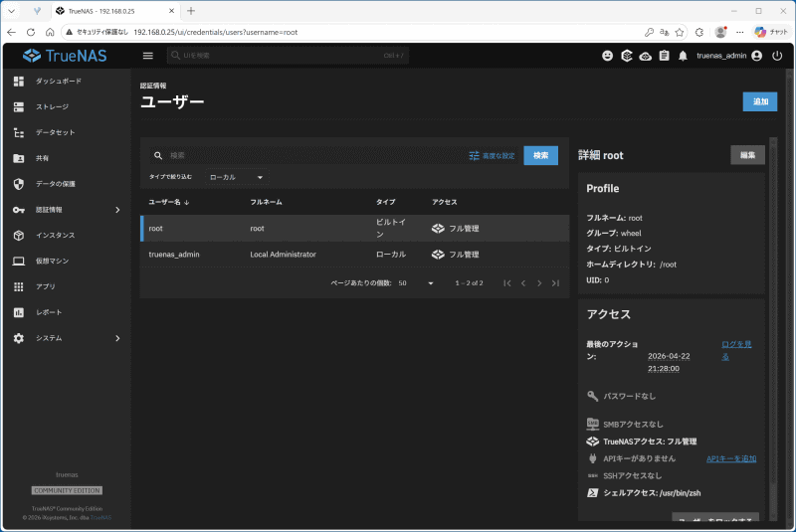
Task: Open the 高度な設定 advanced settings toggle
Action: [492, 156]
